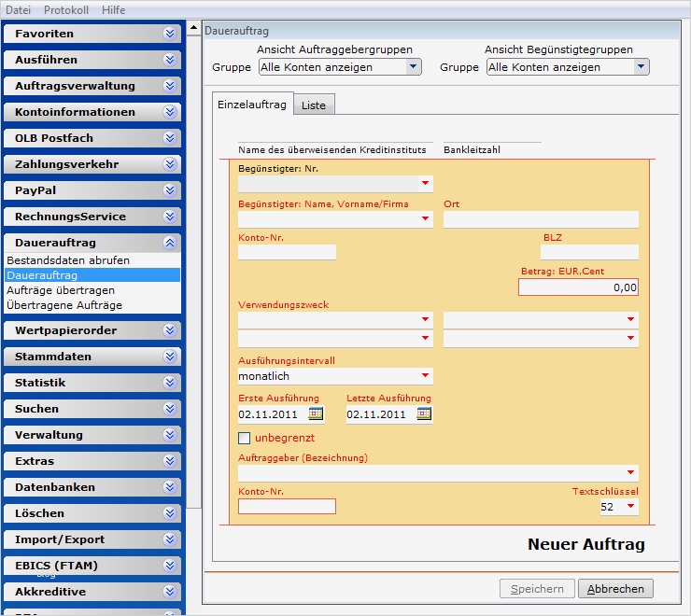
Task: Focus the Betrag EUR,Cent field
Action: tap(578, 287)
